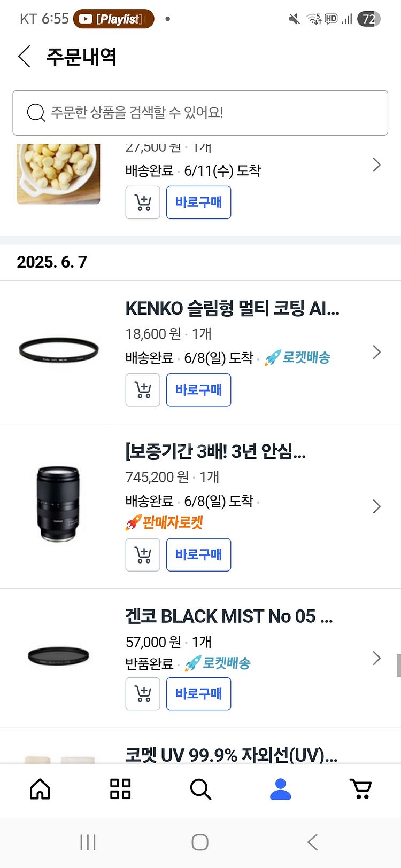Open the shopping cart tab
The image size is (401, 868).
point(360,789)
